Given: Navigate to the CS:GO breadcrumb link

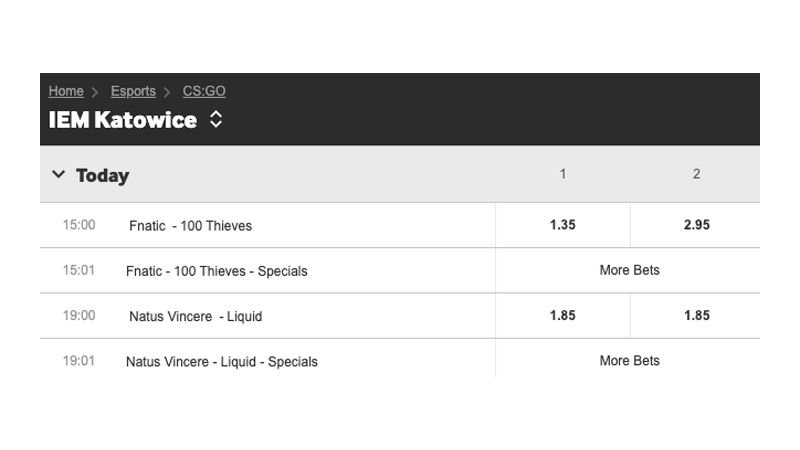Looking at the screenshot, I should tap(204, 91).
